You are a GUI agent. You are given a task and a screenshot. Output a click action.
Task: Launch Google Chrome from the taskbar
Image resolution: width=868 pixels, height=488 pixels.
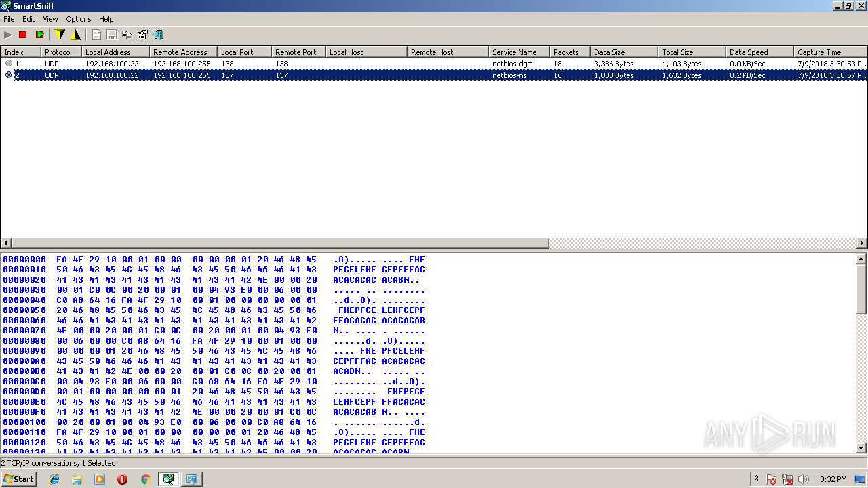(145, 479)
